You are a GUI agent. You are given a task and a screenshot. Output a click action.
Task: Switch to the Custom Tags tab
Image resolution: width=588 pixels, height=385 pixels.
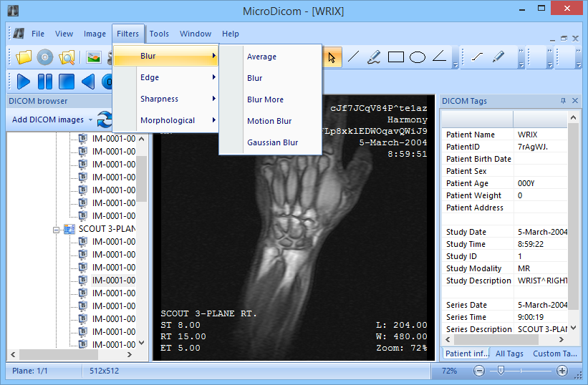point(554,354)
